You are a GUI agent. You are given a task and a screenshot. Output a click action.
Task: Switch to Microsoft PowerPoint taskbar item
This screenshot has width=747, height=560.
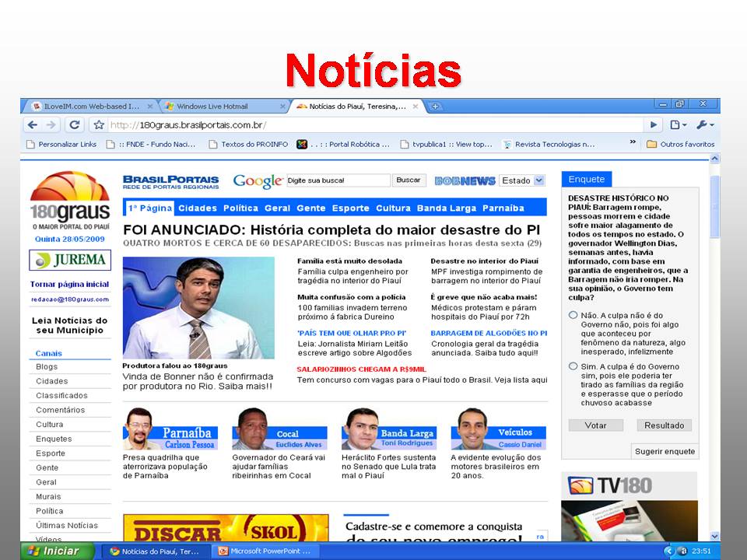(x=265, y=551)
